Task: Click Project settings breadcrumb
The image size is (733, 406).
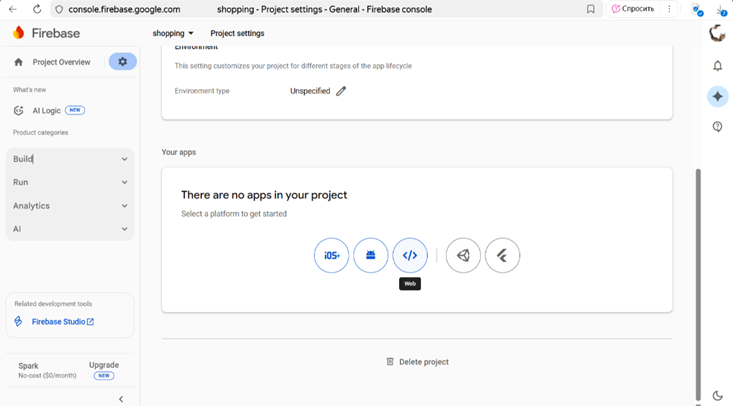Action: pos(237,33)
